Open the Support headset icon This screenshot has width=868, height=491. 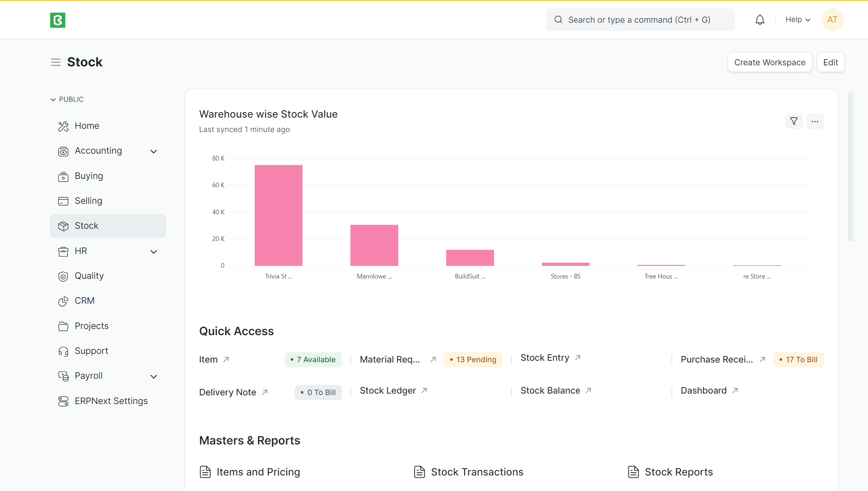(63, 351)
